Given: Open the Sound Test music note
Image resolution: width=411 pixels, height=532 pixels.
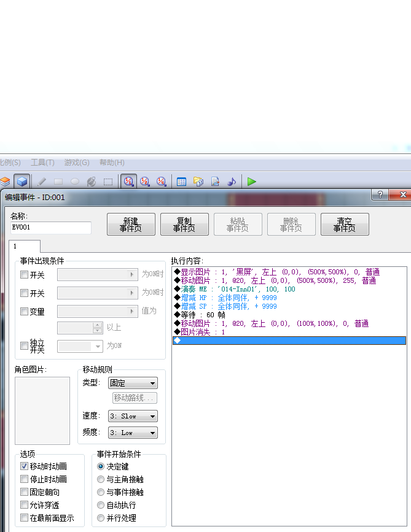Looking at the screenshot, I should click(232, 182).
